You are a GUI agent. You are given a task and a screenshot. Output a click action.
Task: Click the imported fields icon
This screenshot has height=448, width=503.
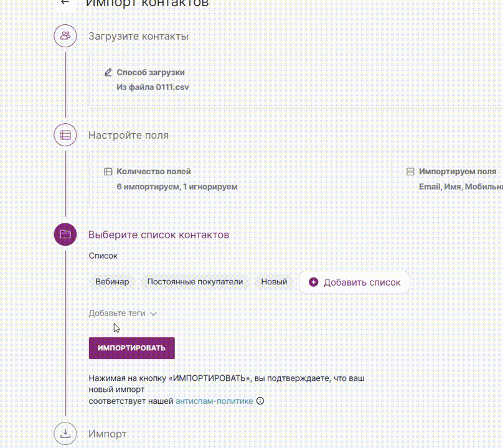point(410,172)
